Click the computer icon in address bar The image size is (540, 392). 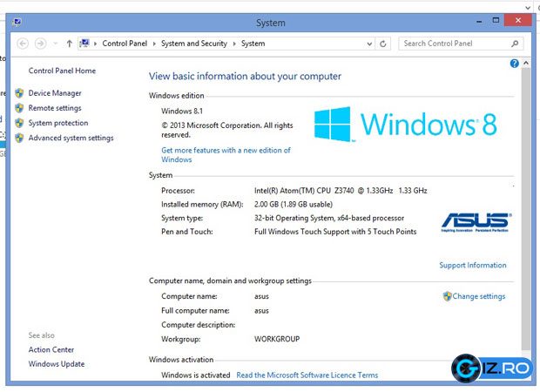coord(84,44)
